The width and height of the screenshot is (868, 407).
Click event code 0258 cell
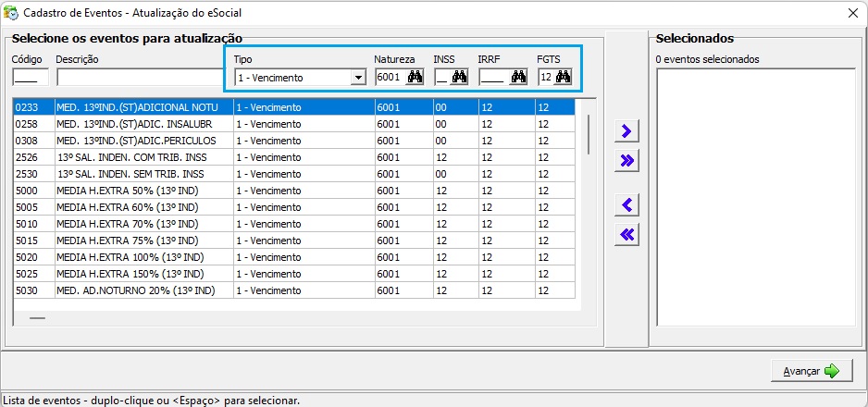pos(33,124)
